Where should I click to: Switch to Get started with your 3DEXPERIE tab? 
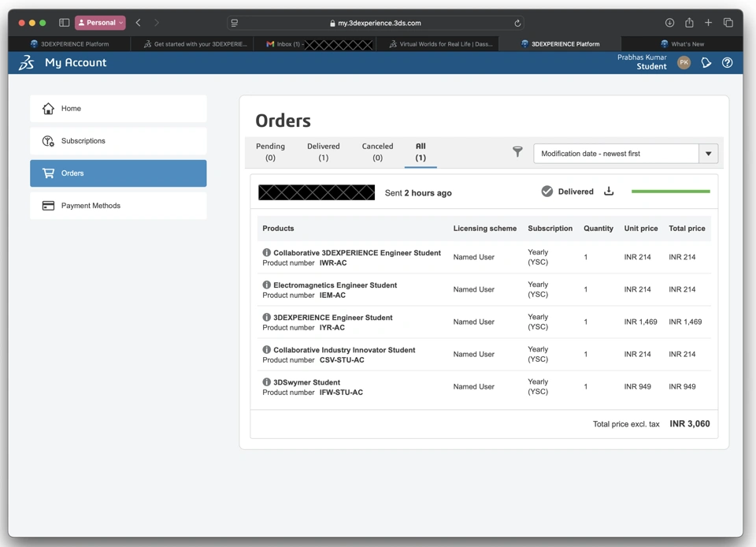click(192, 44)
